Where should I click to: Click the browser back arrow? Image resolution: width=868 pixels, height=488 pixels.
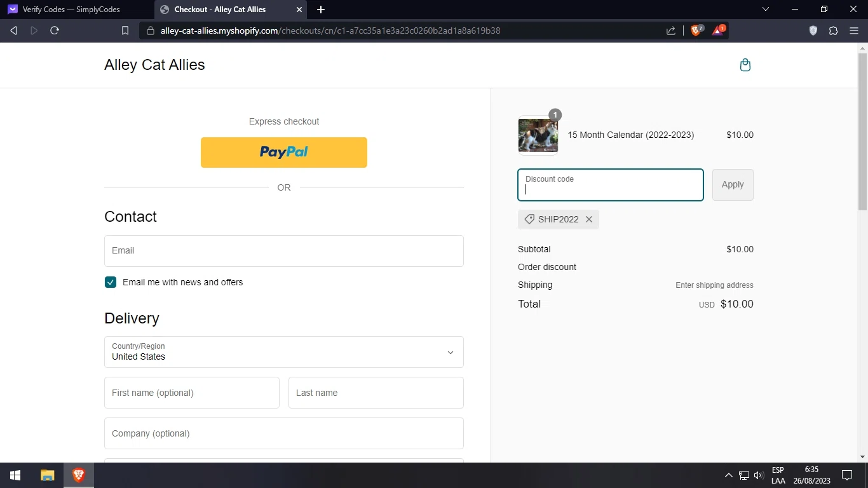point(14,30)
